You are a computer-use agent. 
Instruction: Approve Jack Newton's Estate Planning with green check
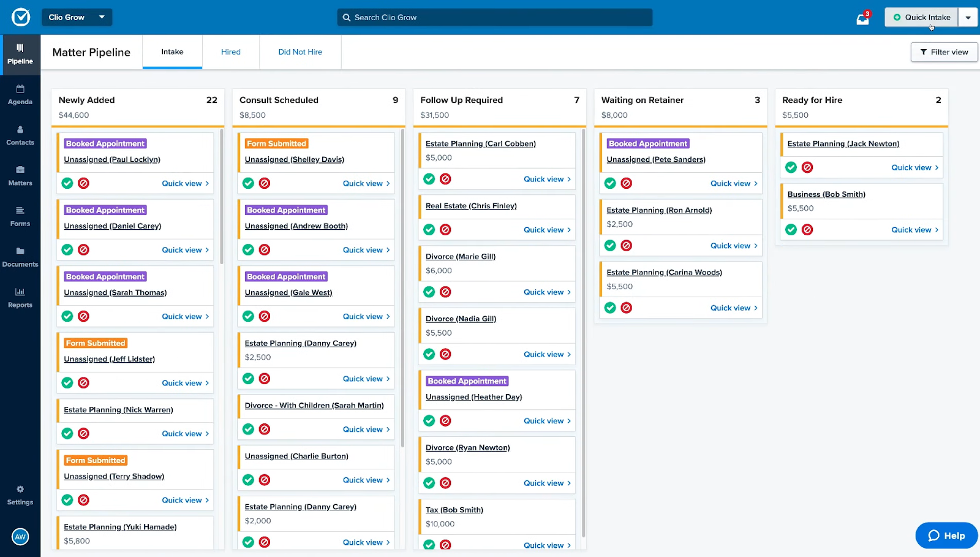[791, 167]
